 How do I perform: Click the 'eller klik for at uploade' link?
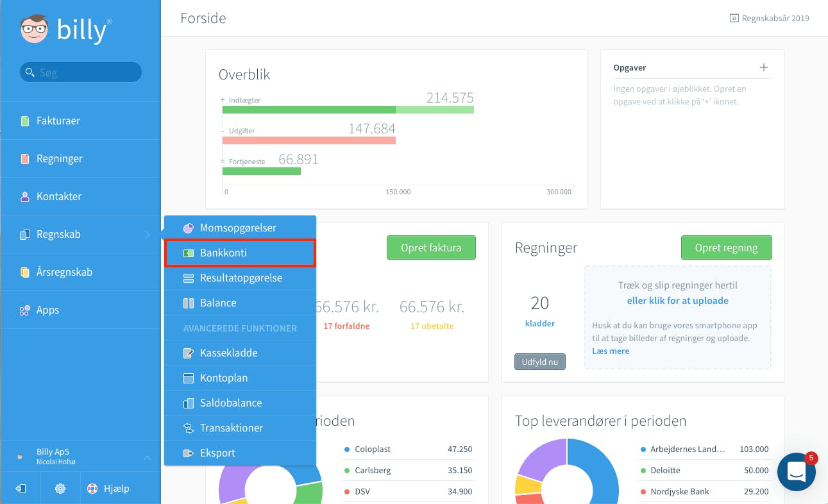click(677, 300)
